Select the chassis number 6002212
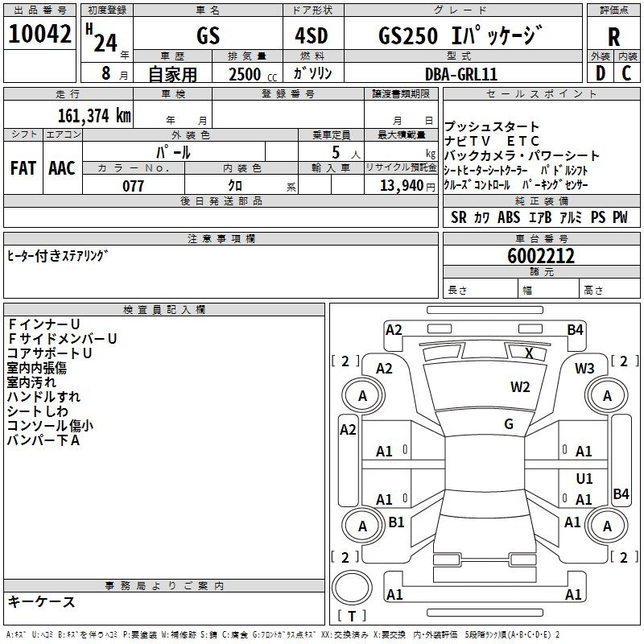 540,257
